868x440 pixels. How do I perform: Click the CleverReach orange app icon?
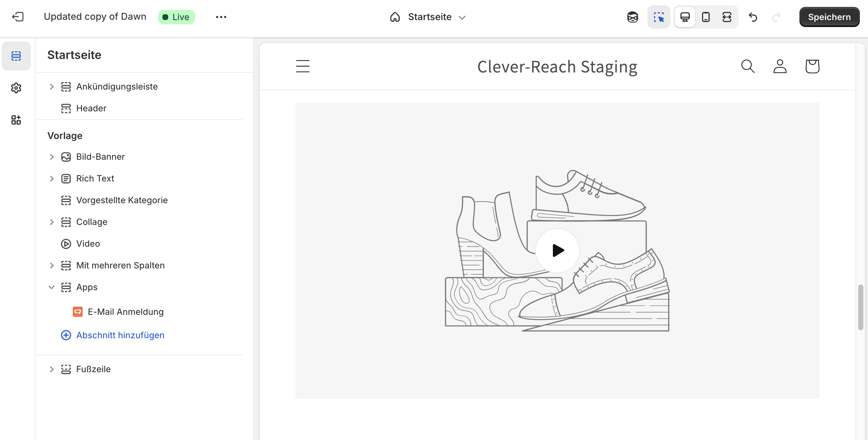77,312
